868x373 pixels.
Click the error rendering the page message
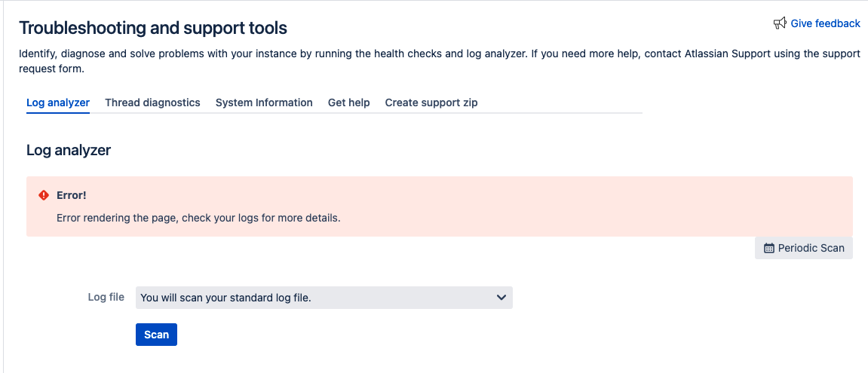[198, 219]
